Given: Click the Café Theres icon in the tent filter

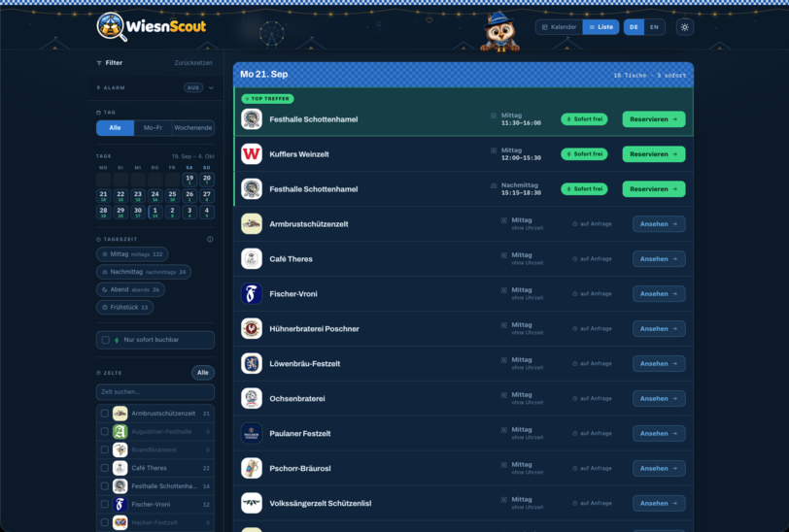Looking at the screenshot, I should tap(120, 468).
